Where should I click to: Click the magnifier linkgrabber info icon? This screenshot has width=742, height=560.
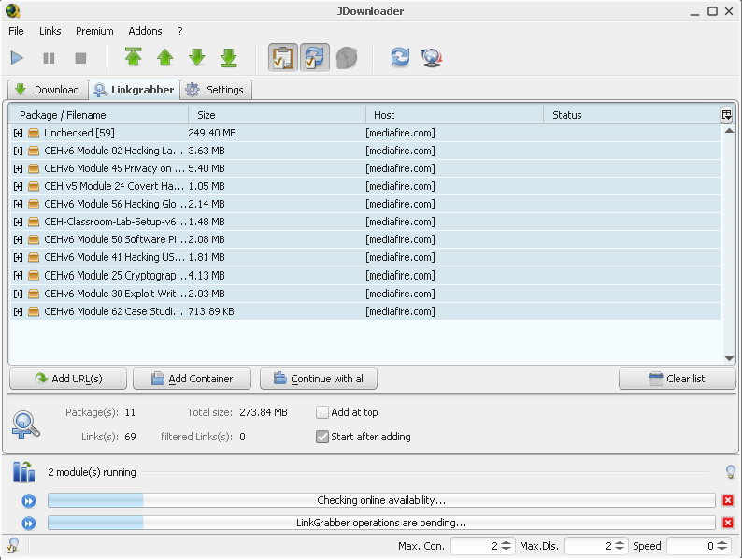pos(25,425)
